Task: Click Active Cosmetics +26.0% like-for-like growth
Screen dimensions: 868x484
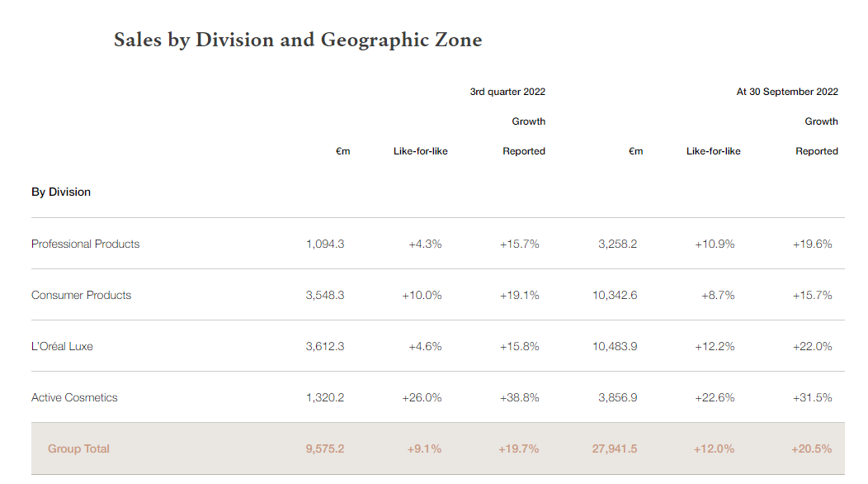Action: [422, 397]
